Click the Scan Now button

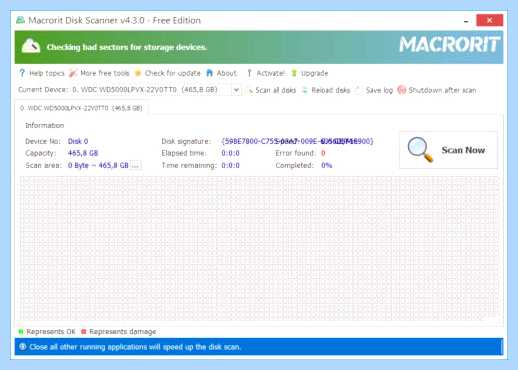[x=448, y=150]
